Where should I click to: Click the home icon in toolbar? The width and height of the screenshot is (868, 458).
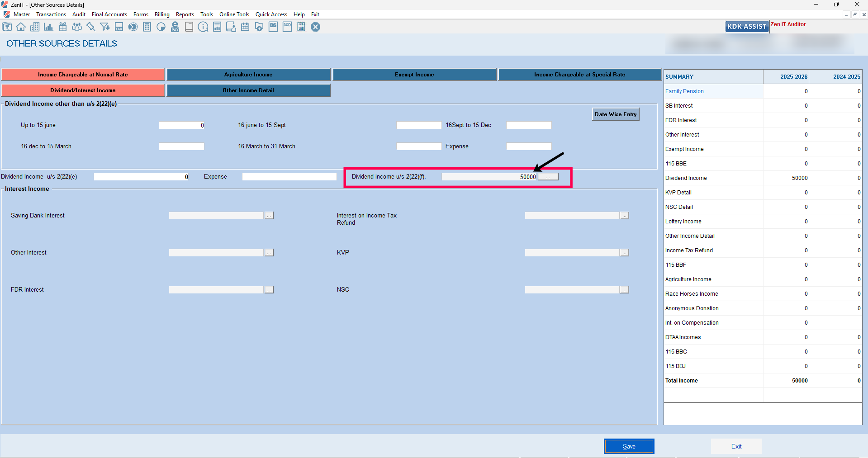[21, 27]
